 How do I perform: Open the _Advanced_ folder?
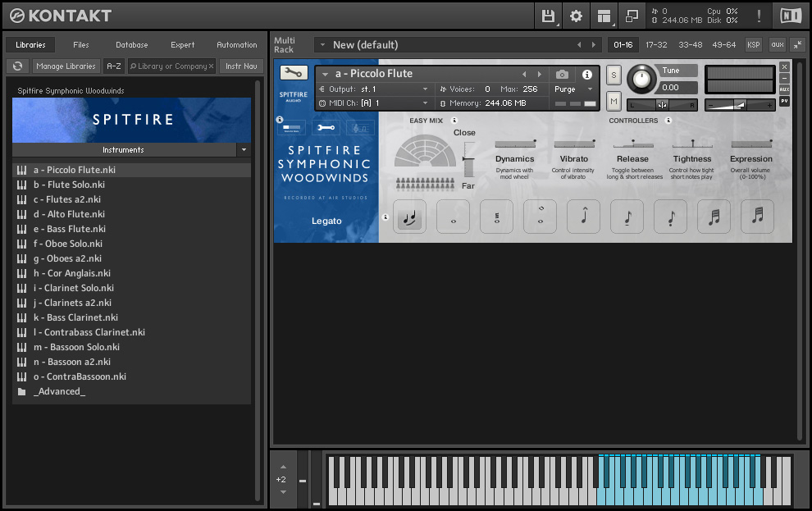(131, 392)
